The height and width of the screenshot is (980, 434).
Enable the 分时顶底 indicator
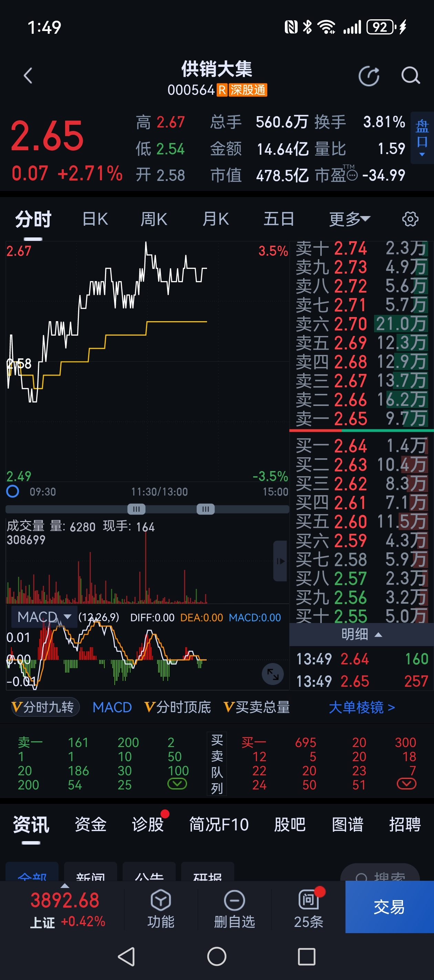178,707
